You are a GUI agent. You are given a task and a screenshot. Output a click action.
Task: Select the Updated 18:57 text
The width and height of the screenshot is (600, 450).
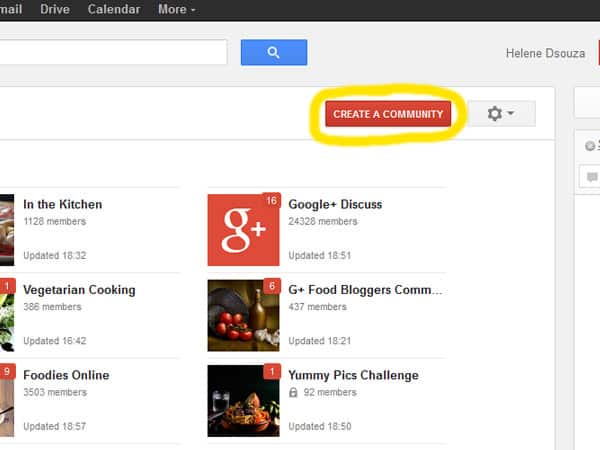[x=55, y=426]
